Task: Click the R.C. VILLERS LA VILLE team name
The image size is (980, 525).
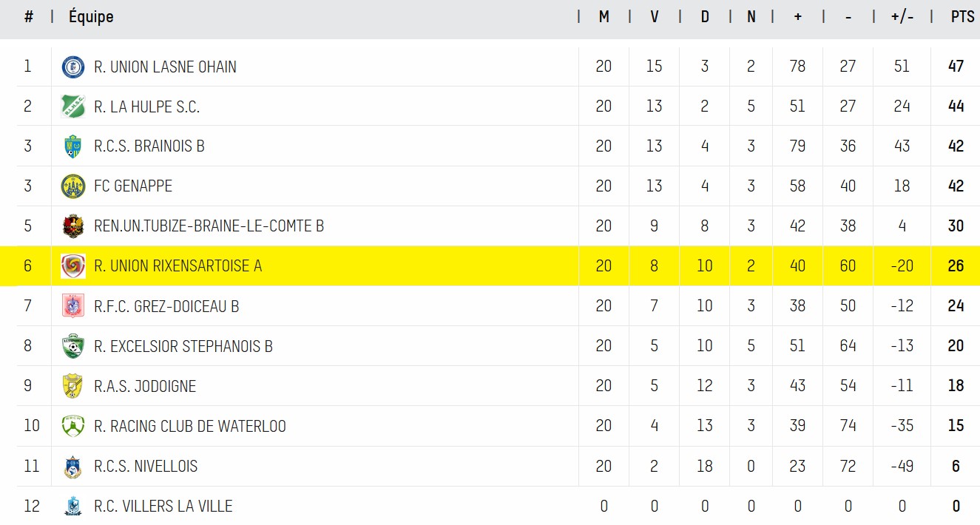Action: [163, 507]
